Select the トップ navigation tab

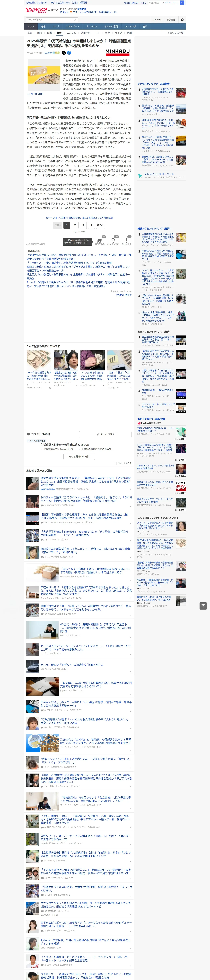coord(31,27)
